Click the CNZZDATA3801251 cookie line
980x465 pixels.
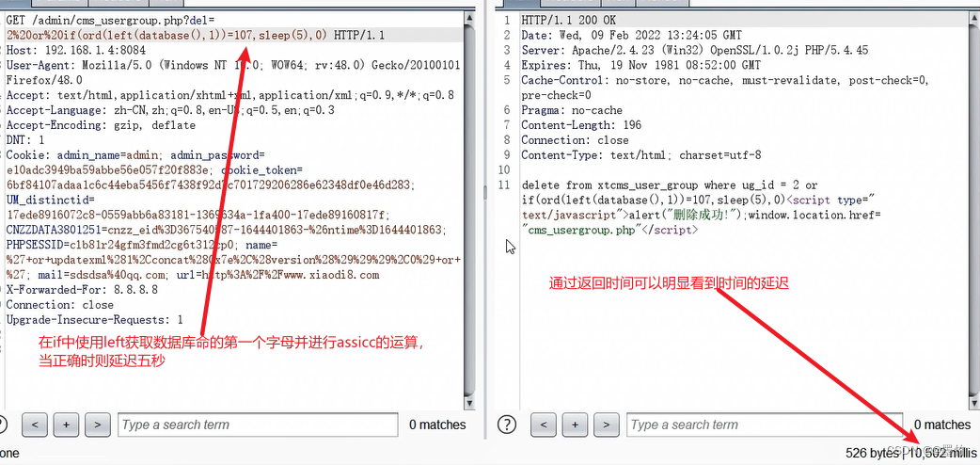(227, 230)
